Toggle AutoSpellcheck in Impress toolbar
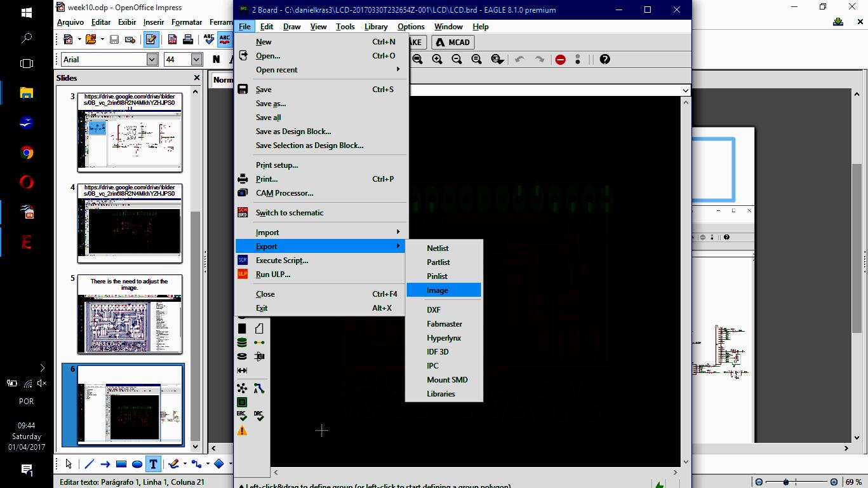Screen dimensions: 868x488 pos(225,39)
